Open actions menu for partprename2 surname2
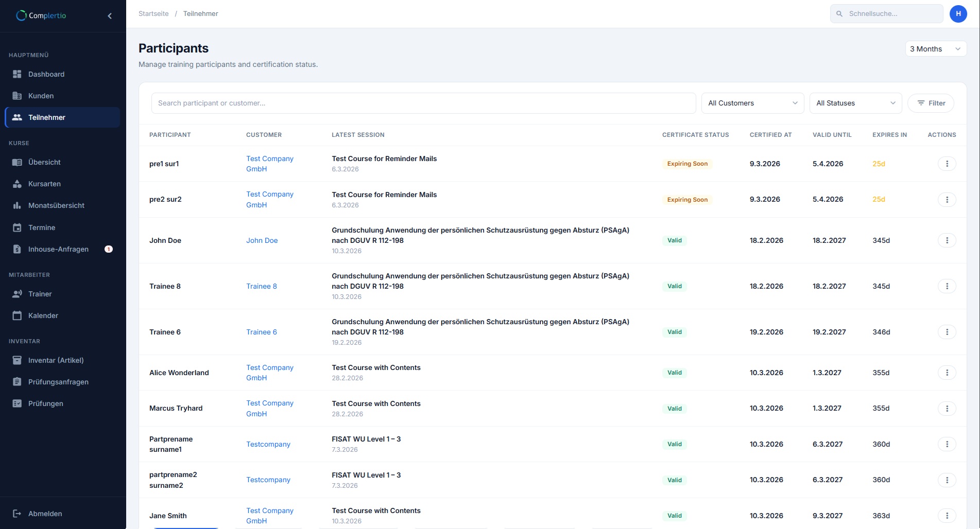 click(947, 480)
